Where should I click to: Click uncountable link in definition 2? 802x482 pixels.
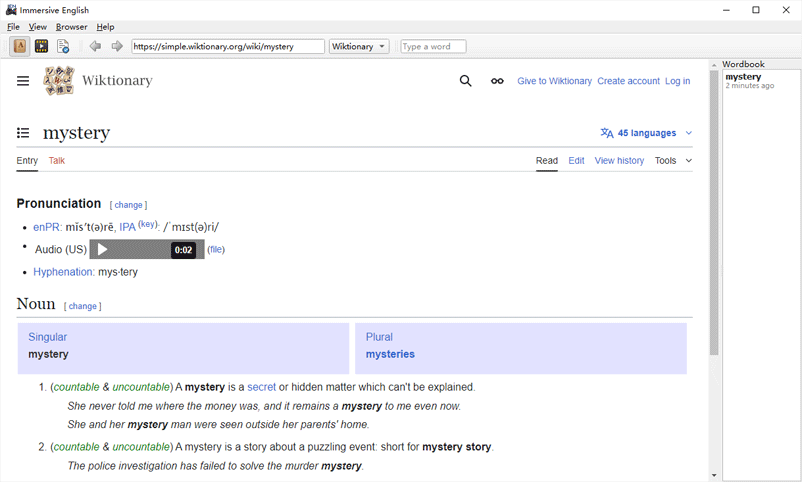pyautogui.click(x=141, y=447)
